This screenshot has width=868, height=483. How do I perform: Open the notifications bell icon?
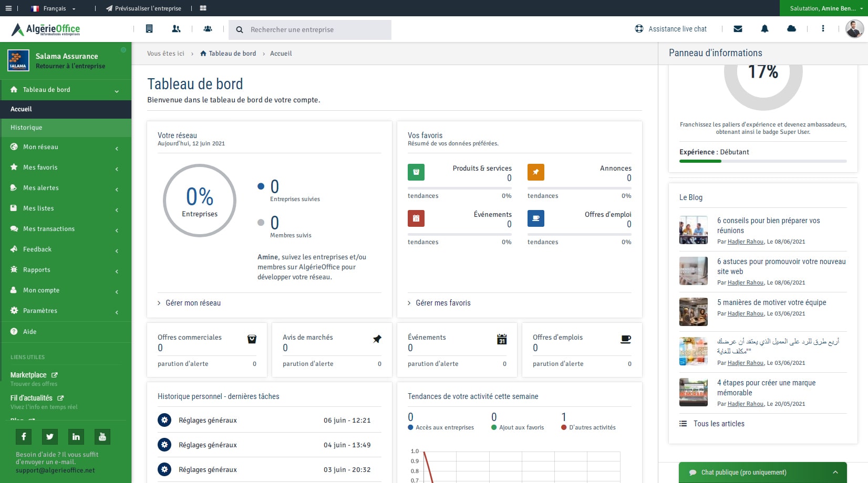(764, 29)
